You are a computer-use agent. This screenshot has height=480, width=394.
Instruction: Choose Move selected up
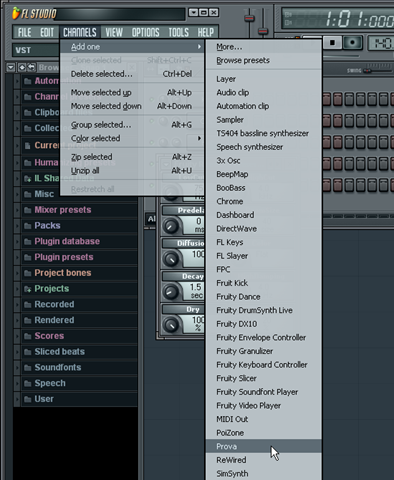coord(132,93)
